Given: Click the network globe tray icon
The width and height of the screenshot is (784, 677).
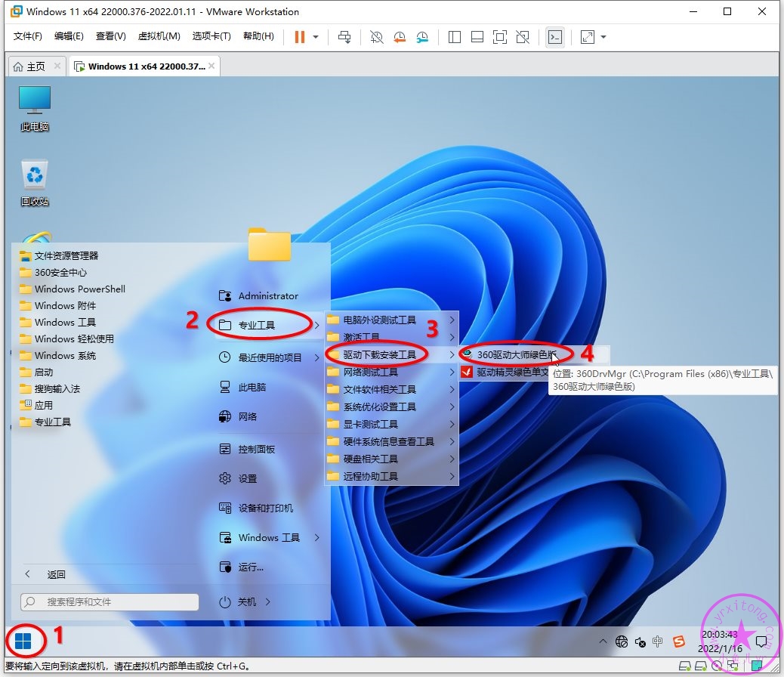Looking at the screenshot, I should tap(622, 641).
